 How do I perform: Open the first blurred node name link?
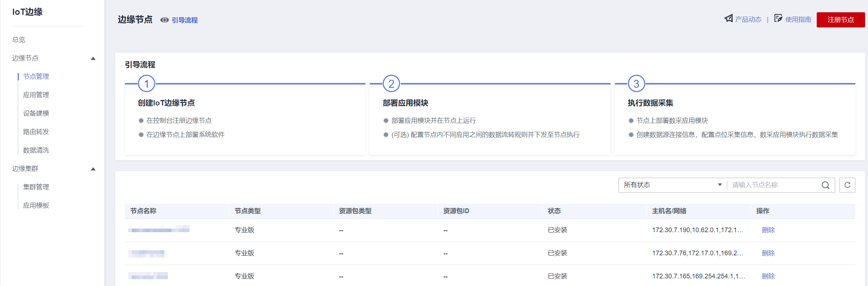(159, 229)
